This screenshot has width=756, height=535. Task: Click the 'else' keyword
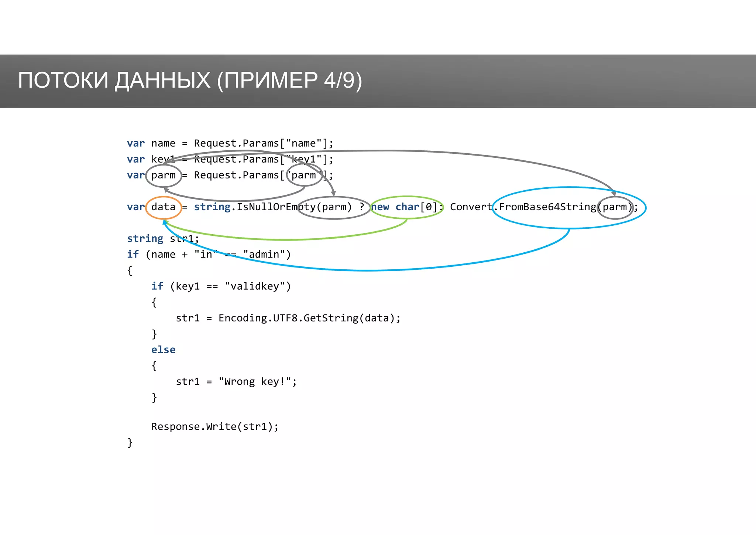pyautogui.click(x=163, y=350)
